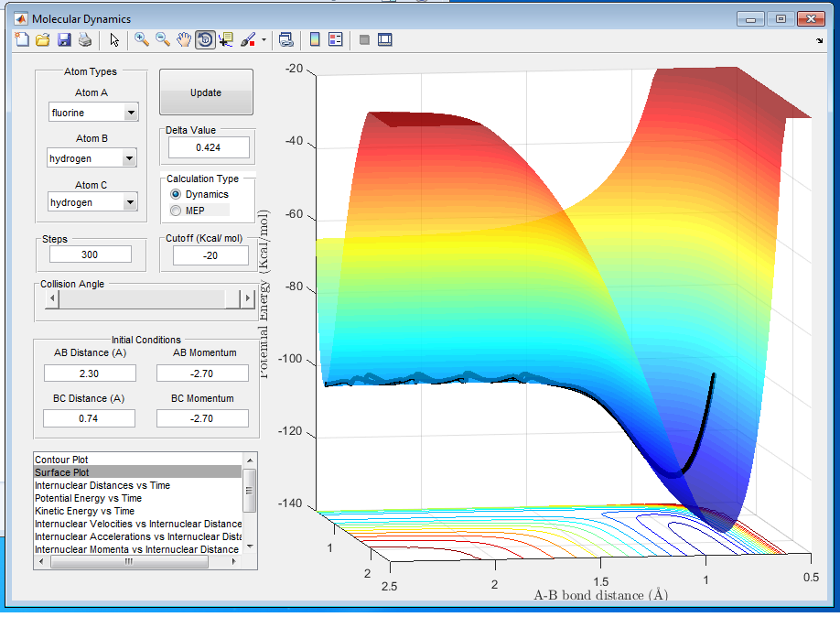Expand the Atom C hydrogen dropdown

[x=92, y=202]
